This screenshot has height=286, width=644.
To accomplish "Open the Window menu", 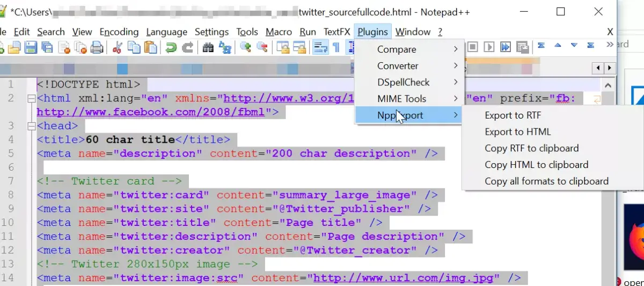I will coord(413,32).
